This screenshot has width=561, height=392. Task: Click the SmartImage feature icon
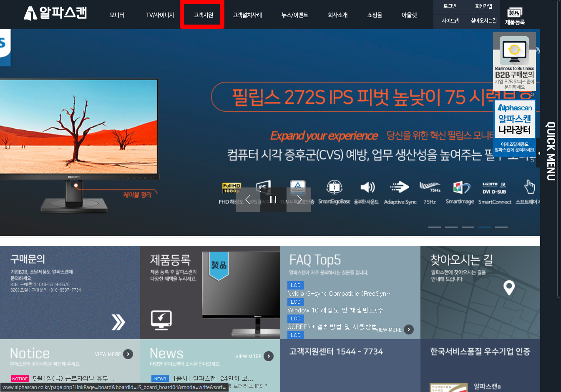[461, 187]
